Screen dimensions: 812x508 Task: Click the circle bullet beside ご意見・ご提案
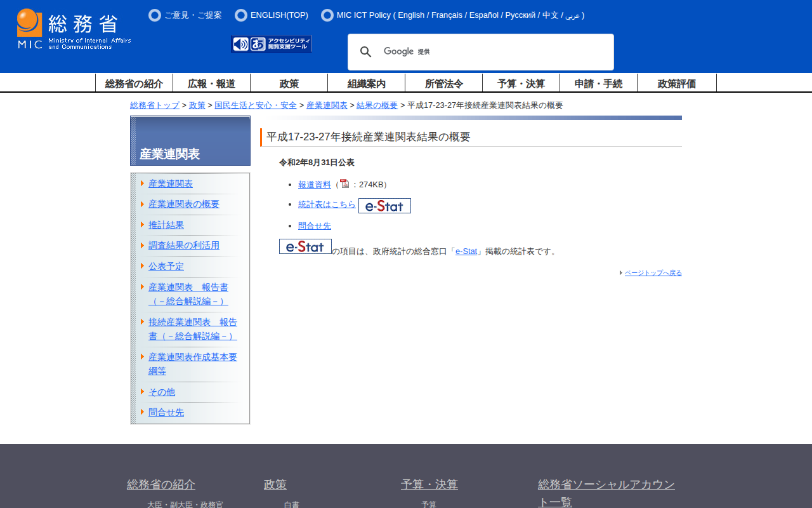(x=155, y=15)
